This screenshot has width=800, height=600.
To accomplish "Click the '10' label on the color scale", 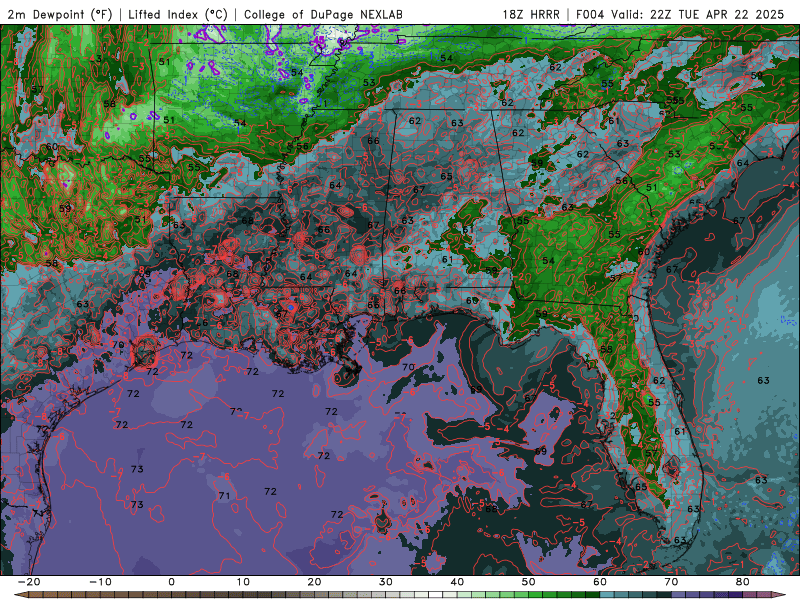I will (x=243, y=582).
